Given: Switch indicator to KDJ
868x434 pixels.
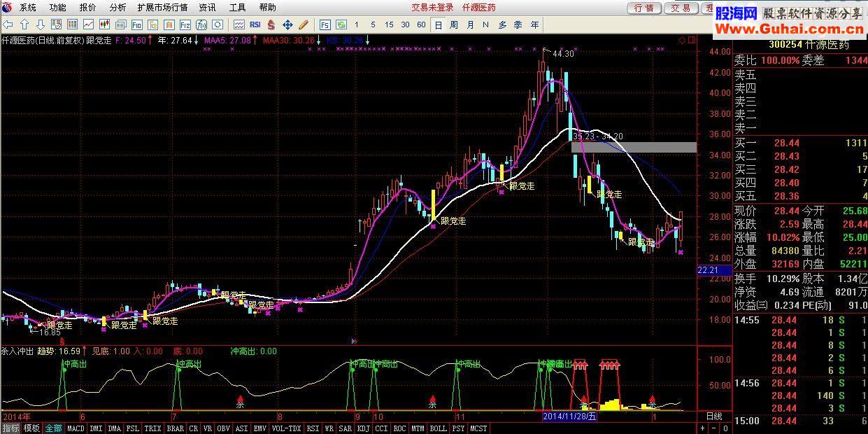Looking at the screenshot, I should 364,428.
